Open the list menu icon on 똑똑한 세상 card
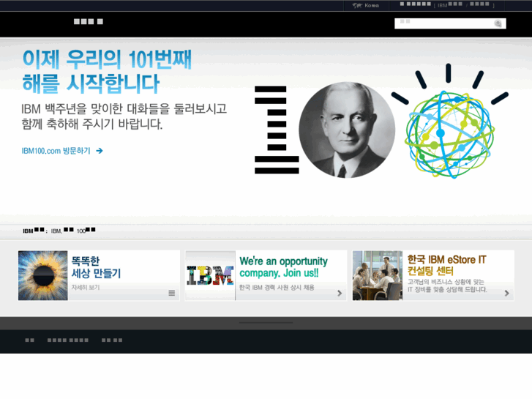Image resolution: width=532 pixels, height=399 pixels. 172,293
